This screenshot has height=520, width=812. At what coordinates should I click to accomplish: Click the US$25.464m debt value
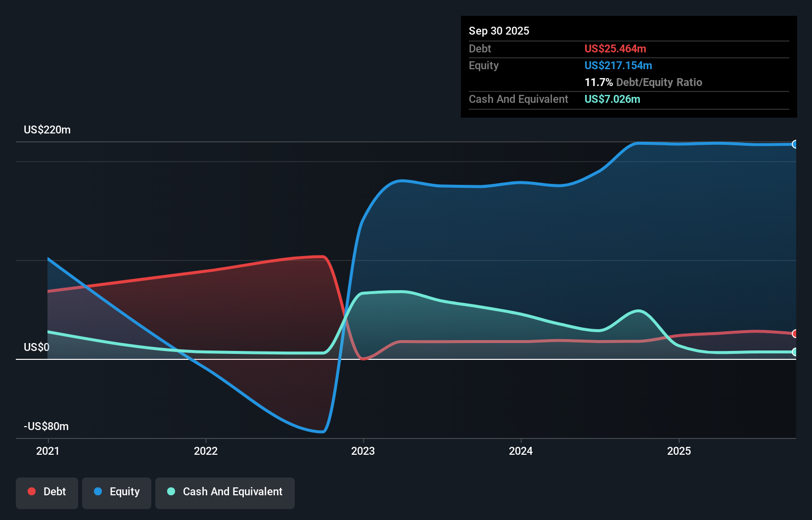[x=615, y=48]
